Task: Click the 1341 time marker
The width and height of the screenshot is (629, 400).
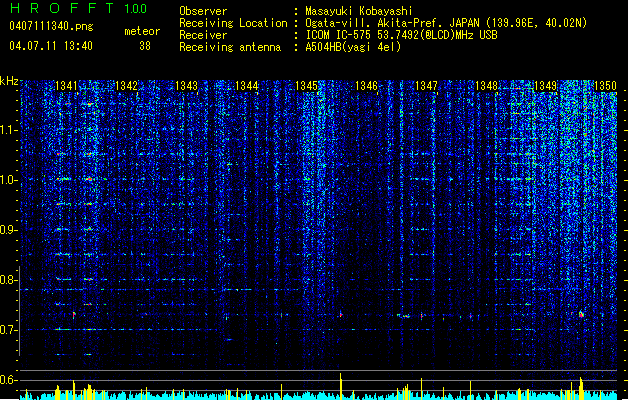Action: pyautogui.click(x=66, y=86)
